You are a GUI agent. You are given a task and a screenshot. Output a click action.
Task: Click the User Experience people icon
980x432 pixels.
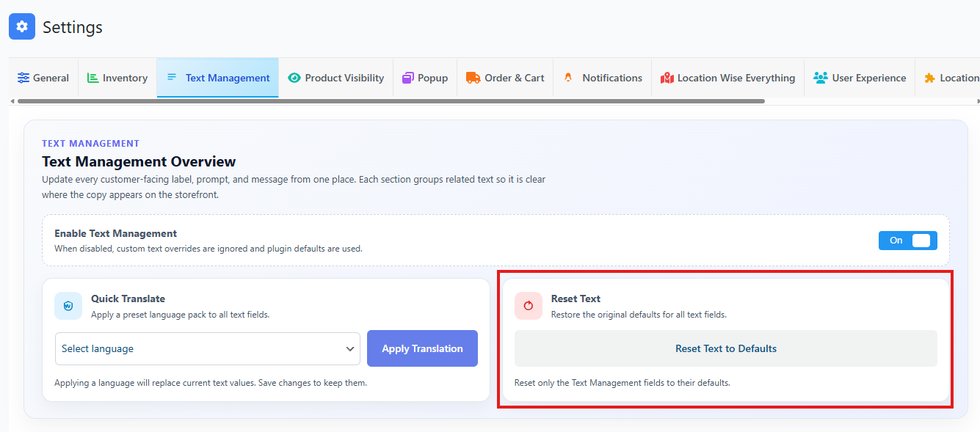(821, 78)
